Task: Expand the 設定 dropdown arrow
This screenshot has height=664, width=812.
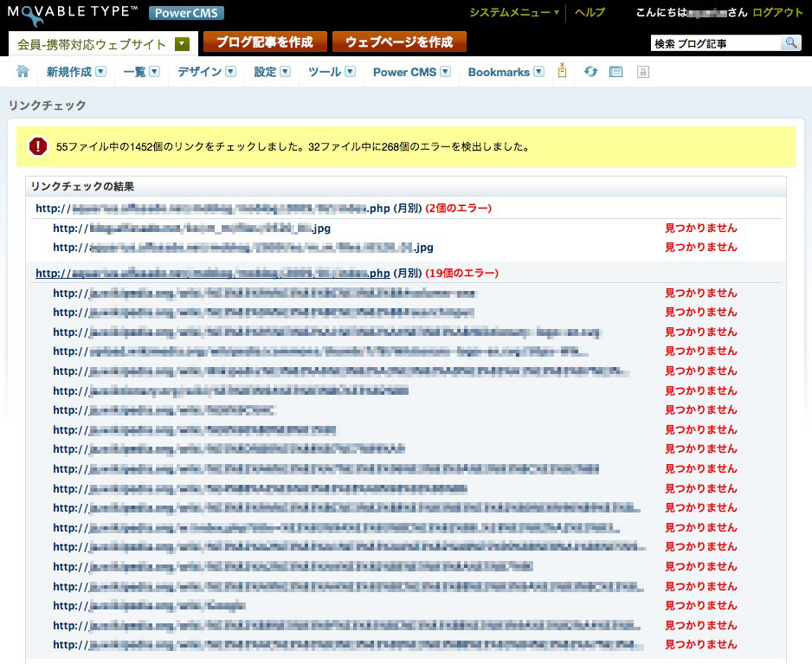Action: [286, 72]
